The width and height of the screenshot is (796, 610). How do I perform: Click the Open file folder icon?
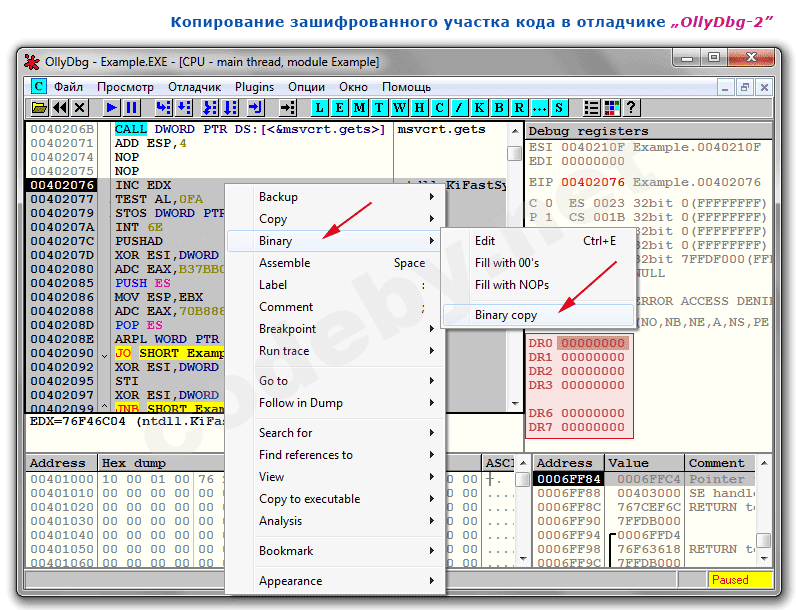click(39, 108)
